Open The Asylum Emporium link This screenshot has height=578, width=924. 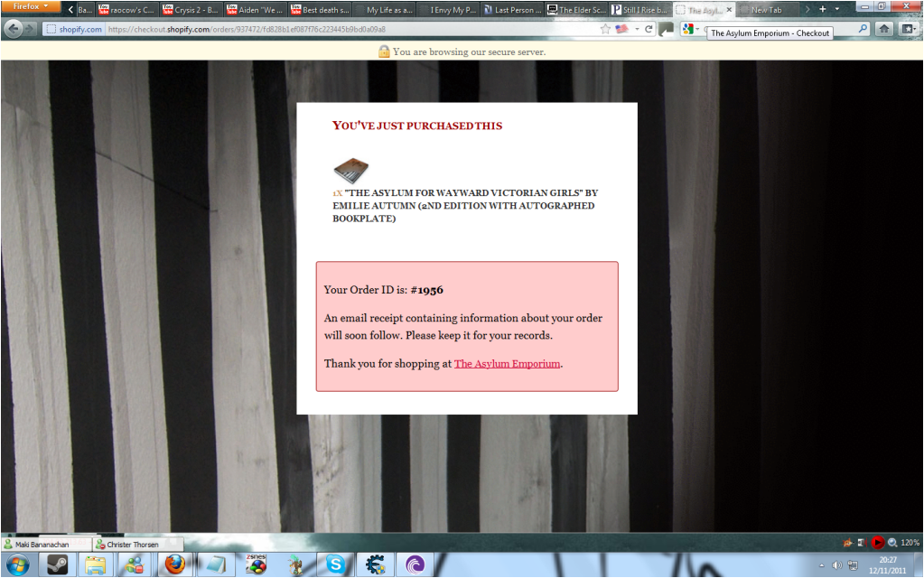[x=507, y=364]
